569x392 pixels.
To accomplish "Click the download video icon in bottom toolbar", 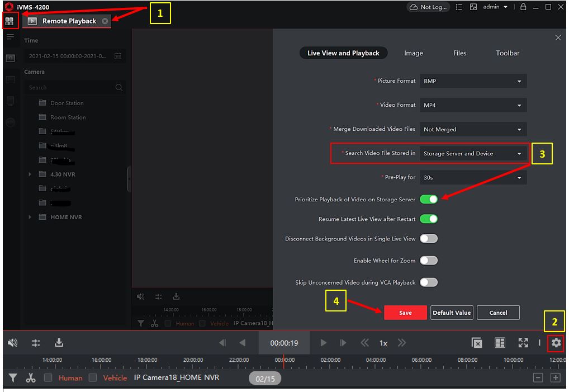I will pos(59,343).
